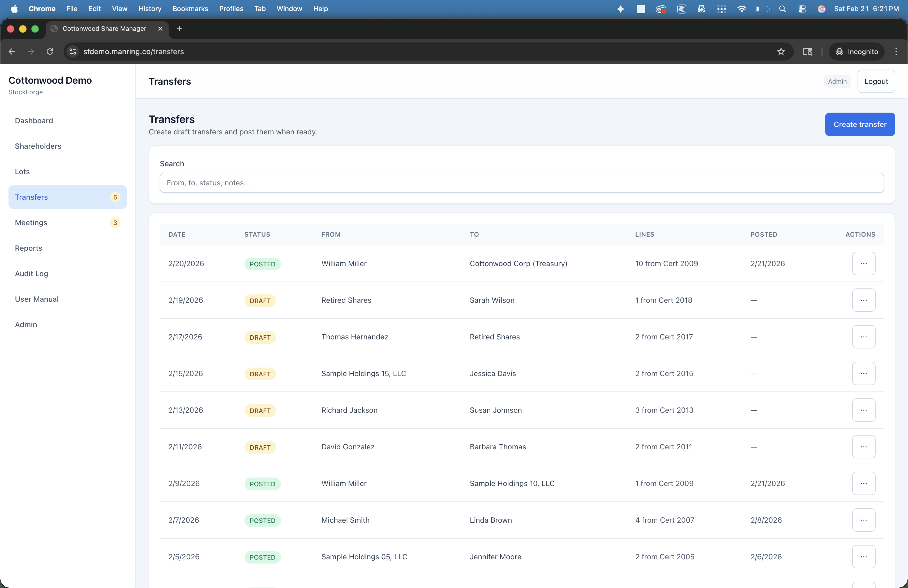Open a new tab with the plus icon
908x588 pixels.
(179, 29)
